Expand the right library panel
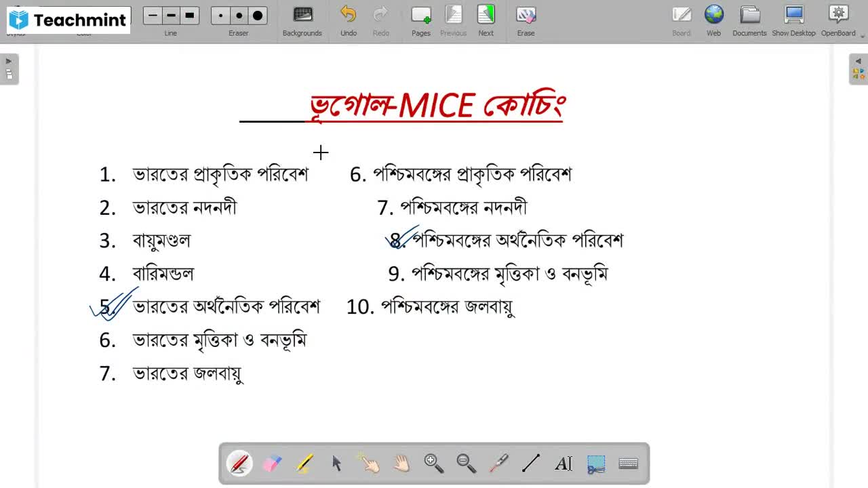This screenshot has width=868, height=488. (x=859, y=69)
